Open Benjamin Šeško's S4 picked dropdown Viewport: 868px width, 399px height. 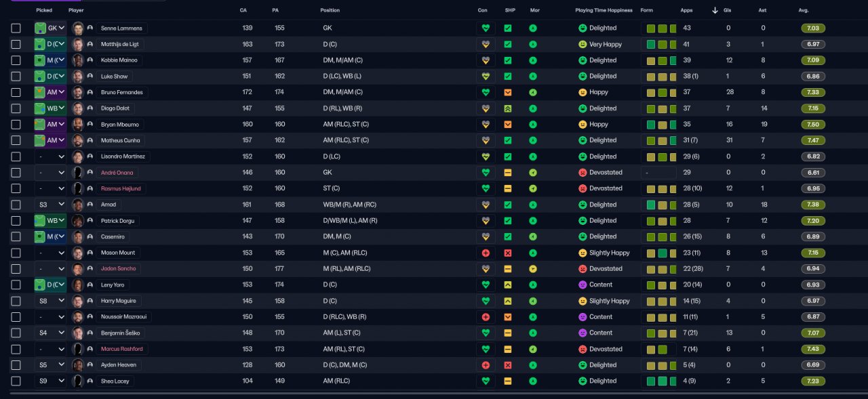pos(50,333)
